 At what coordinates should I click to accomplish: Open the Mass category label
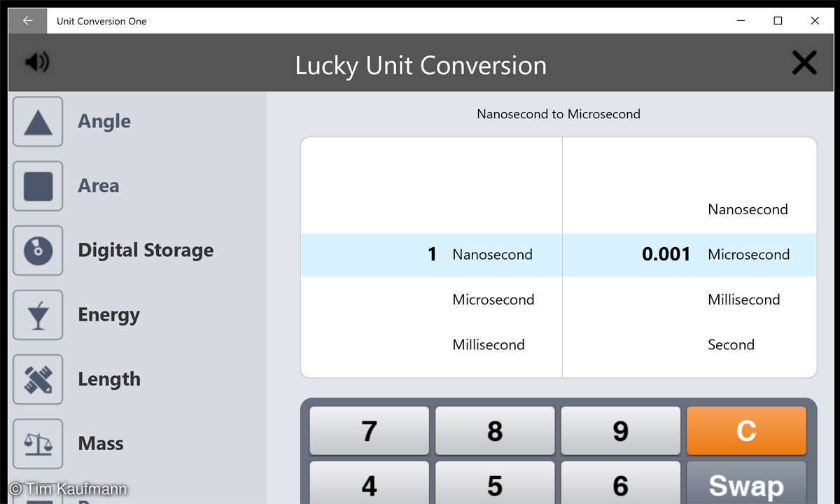101,444
